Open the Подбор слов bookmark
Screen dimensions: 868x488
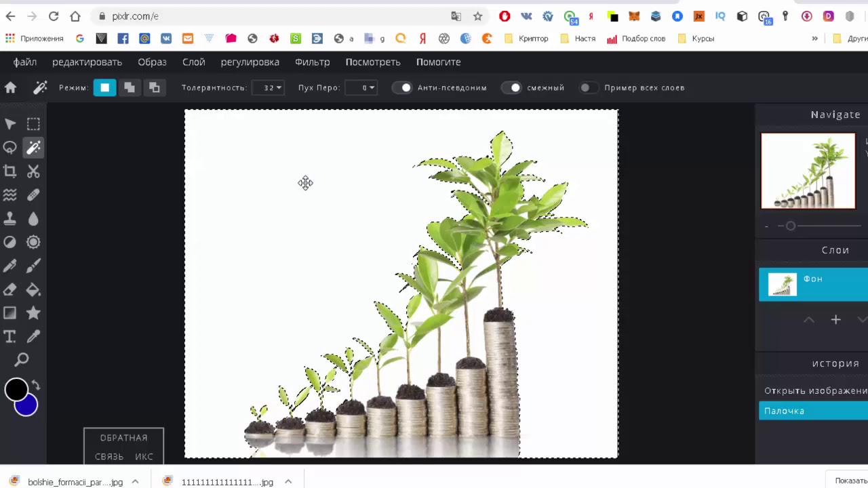636,39
